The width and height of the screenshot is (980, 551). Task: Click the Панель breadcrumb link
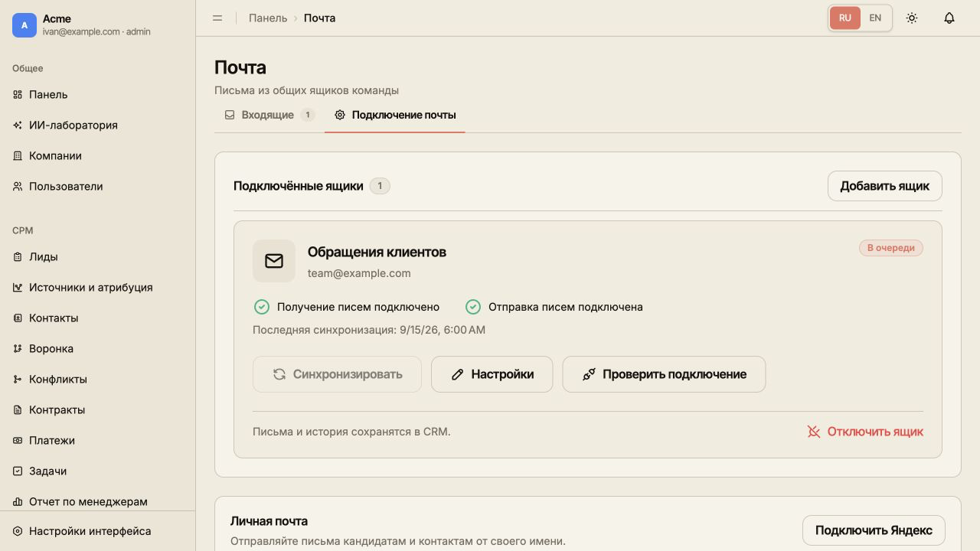[268, 18]
